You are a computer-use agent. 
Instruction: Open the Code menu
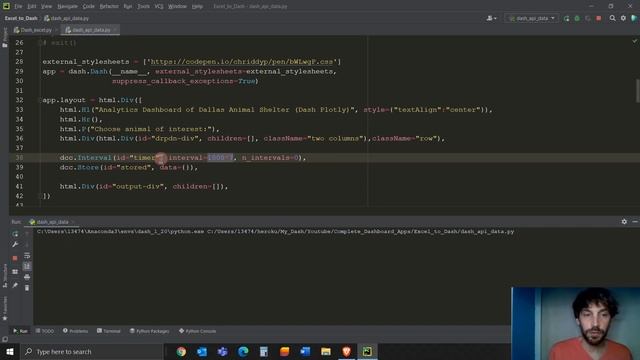point(89,7)
